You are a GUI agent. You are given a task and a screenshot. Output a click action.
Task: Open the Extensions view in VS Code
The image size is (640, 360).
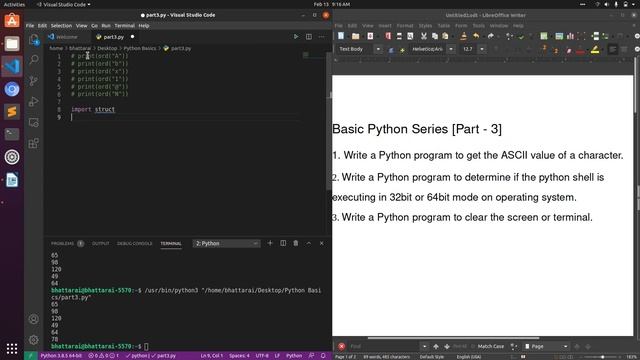point(34,143)
